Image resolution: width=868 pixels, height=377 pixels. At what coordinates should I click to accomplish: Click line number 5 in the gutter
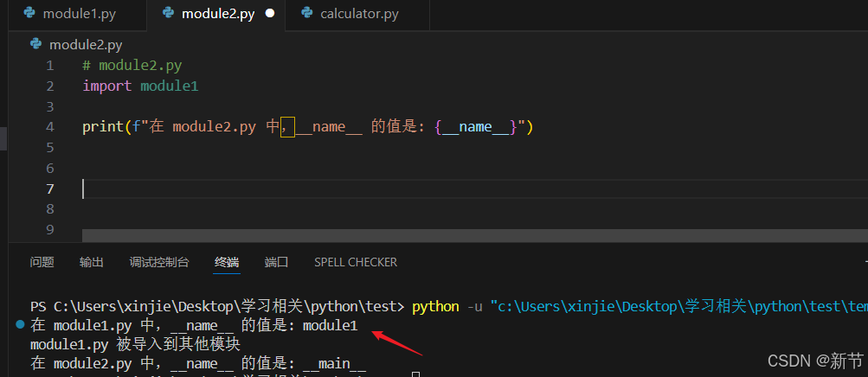[x=50, y=148]
